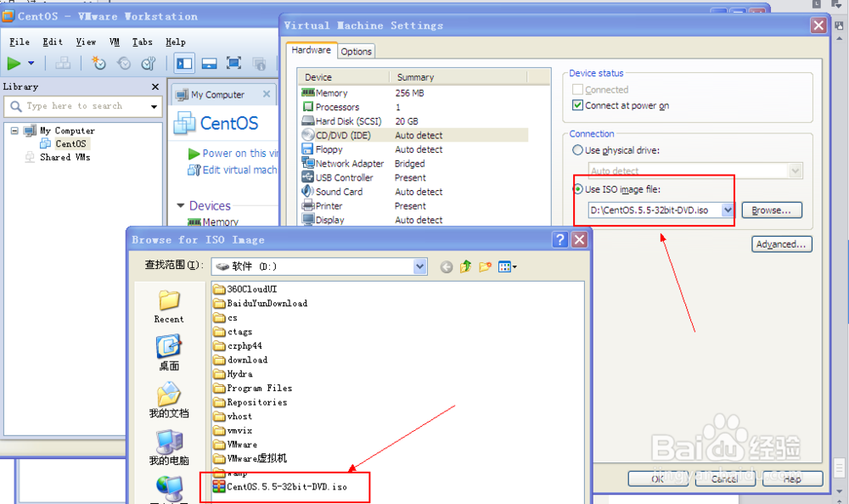Click the manage snapshots toolbar icon
849x504 pixels.
149,64
